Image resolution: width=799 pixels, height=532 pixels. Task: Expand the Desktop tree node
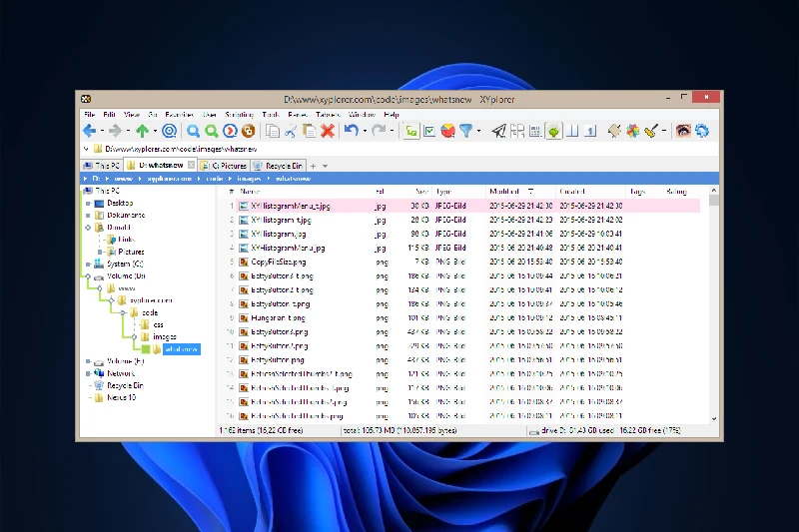coord(88,204)
